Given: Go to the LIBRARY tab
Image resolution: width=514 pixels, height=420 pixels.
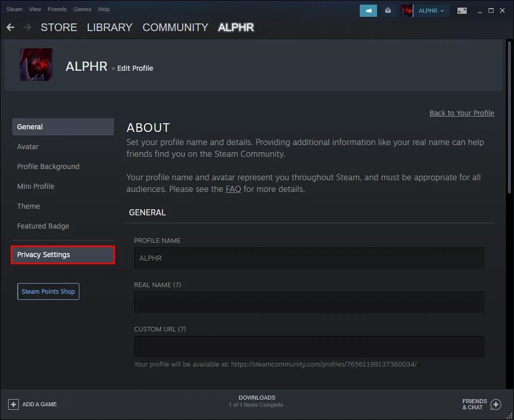Looking at the screenshot, I should [x=109, y=27].
